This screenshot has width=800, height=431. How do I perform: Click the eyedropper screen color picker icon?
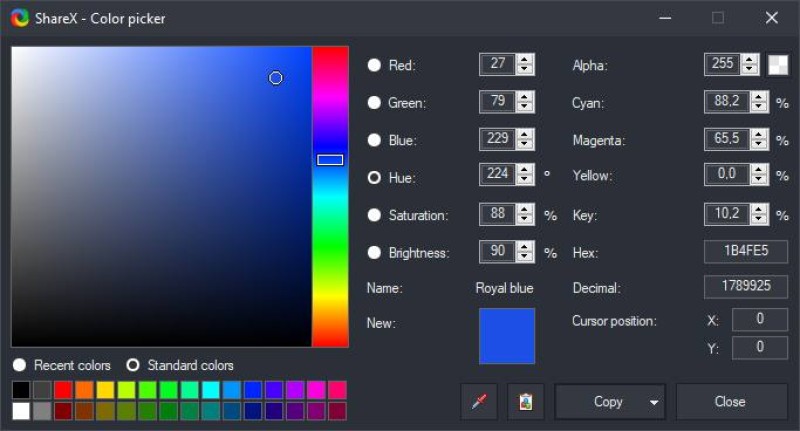478,402
